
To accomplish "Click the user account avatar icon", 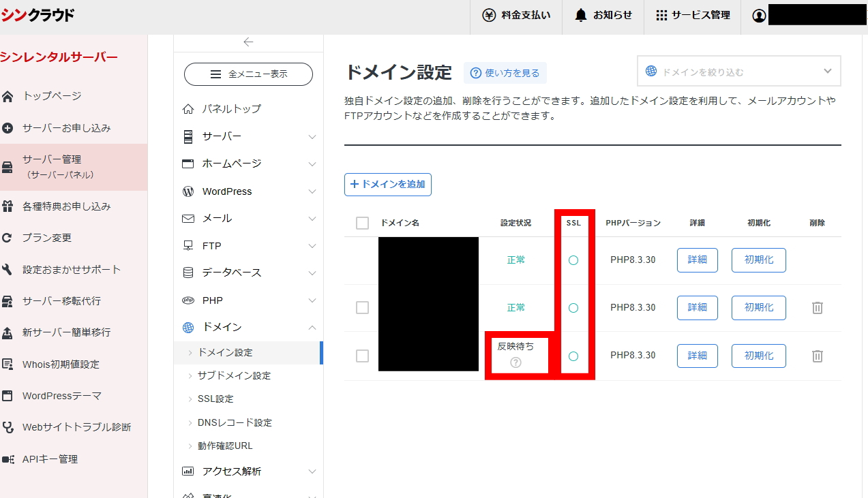I will (759, 16).
